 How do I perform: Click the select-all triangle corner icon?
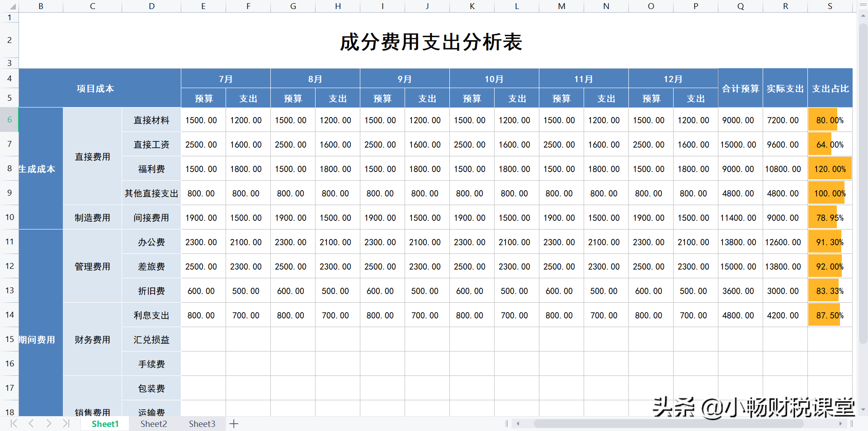[13, 6]
